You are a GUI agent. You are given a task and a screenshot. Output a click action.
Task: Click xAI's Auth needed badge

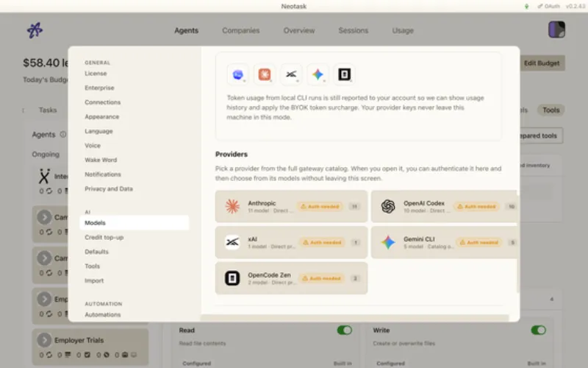(322, 243)
